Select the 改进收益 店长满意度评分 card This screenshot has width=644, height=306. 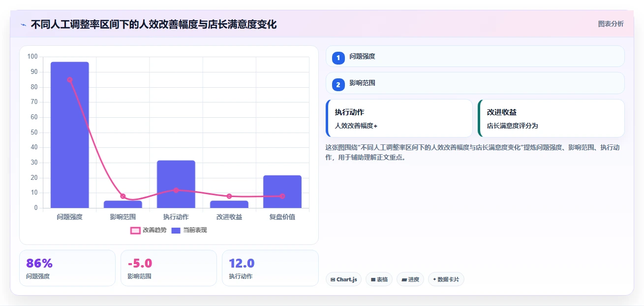(x=551, y=118)
